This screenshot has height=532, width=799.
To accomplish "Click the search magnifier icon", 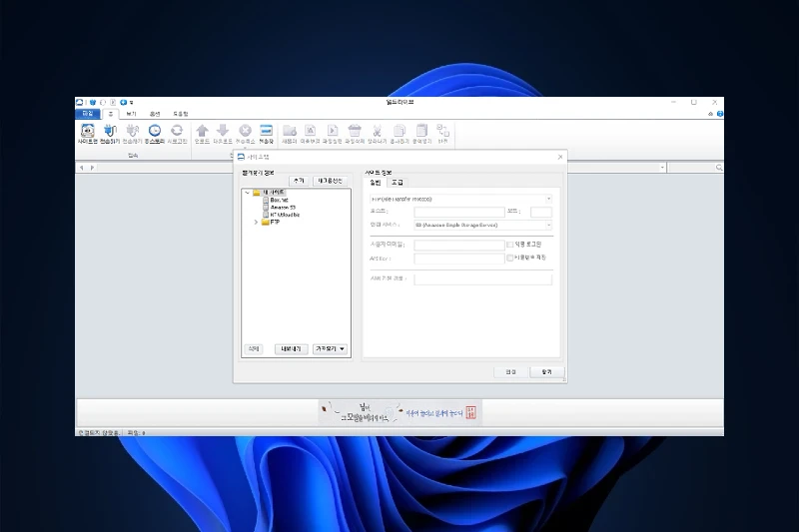I will pyautogui.click(x=718, y=168).
